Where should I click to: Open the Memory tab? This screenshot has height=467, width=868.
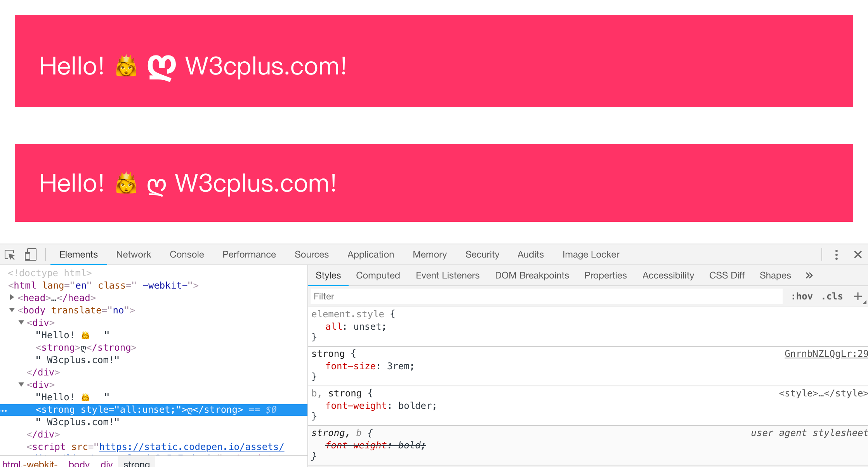[x=430, y=254]
